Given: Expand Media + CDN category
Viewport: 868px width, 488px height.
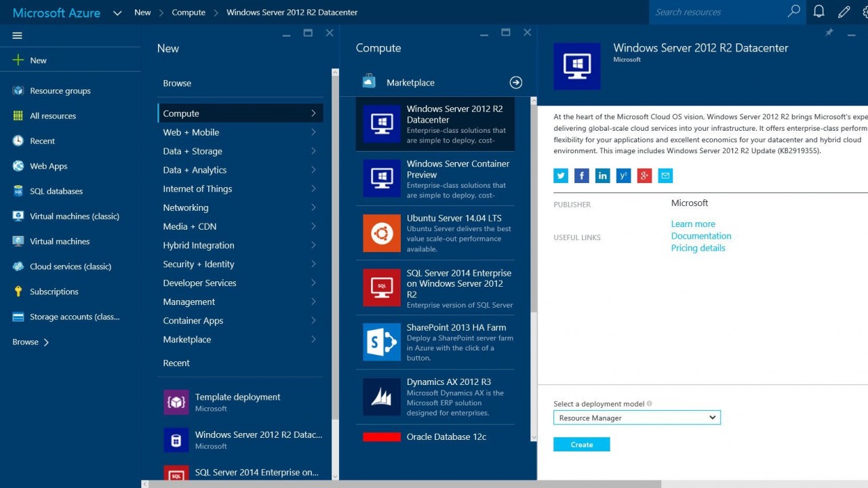Looking at the screenshot, I should (240, 226).
